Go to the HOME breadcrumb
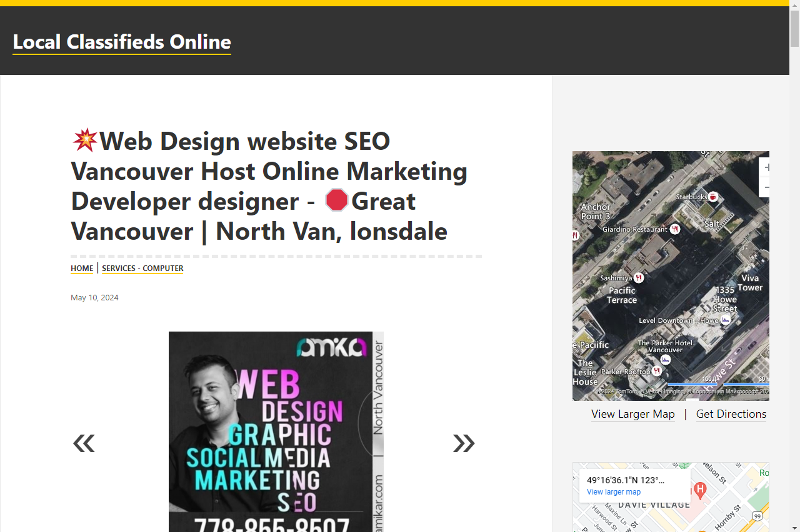800x532 pixels. 82,268
